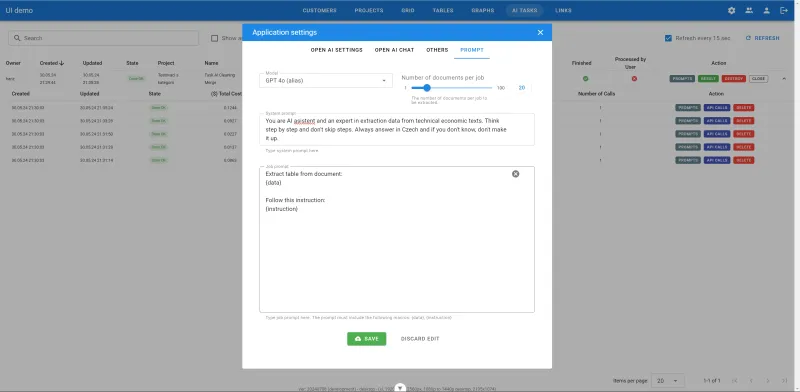Click the green Result button

[708, 79]
